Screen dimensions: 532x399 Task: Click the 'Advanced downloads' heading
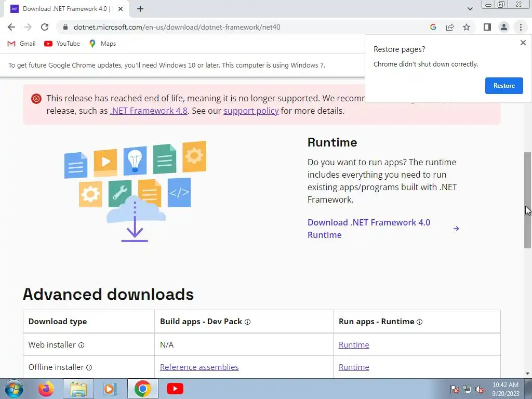pos(108,294)
